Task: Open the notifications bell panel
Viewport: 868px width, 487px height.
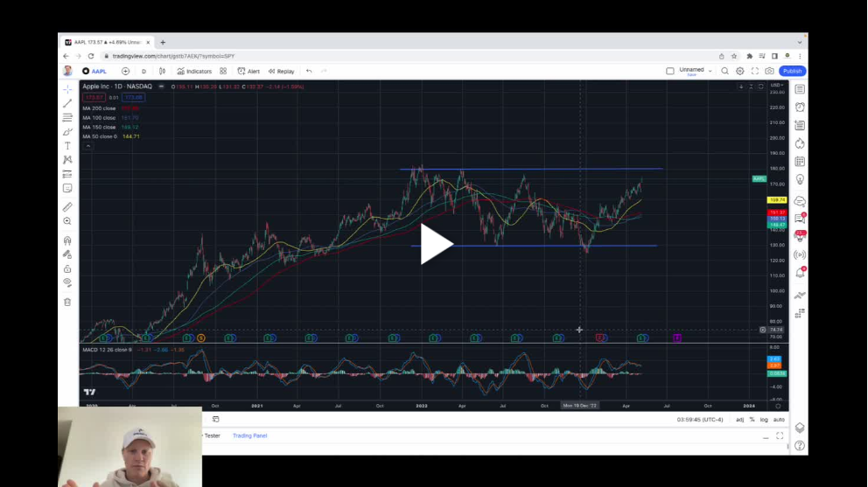Action: pos(800,273)
